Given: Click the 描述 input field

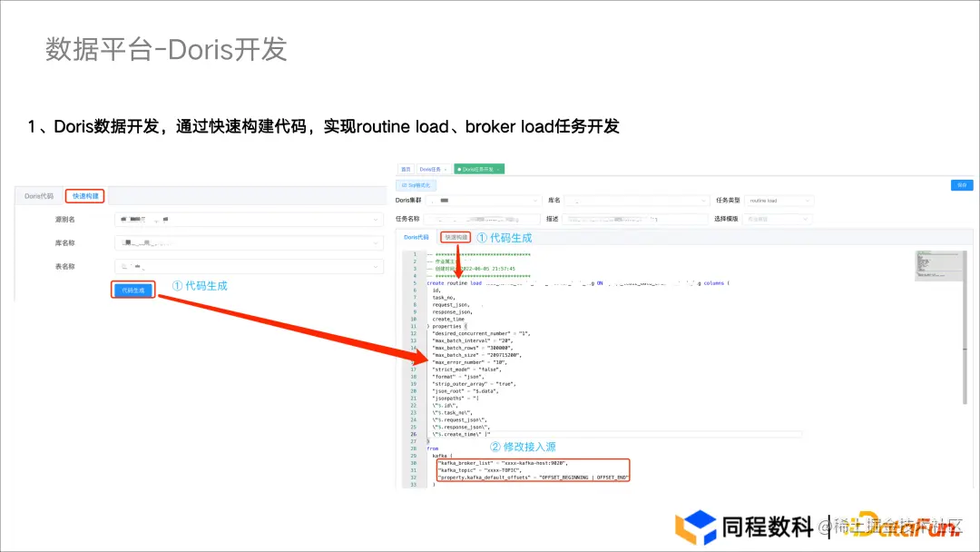Looking at the screenshot, I should [634, 220].
